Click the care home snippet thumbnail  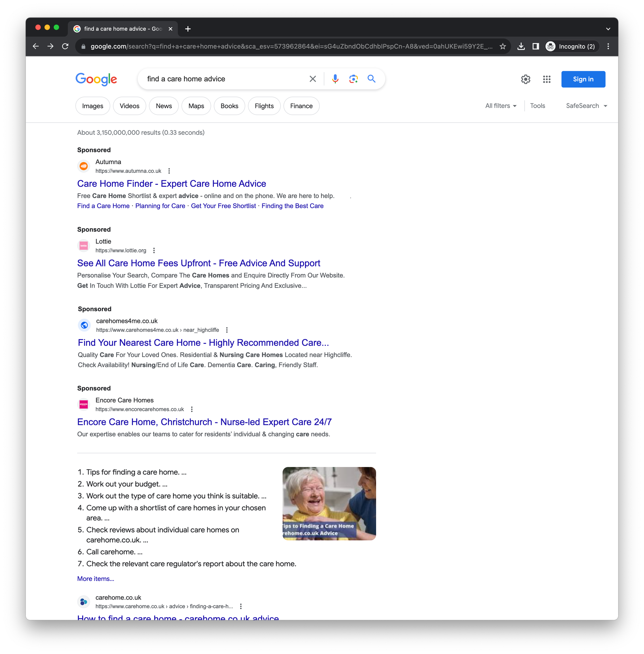point(329,503)
